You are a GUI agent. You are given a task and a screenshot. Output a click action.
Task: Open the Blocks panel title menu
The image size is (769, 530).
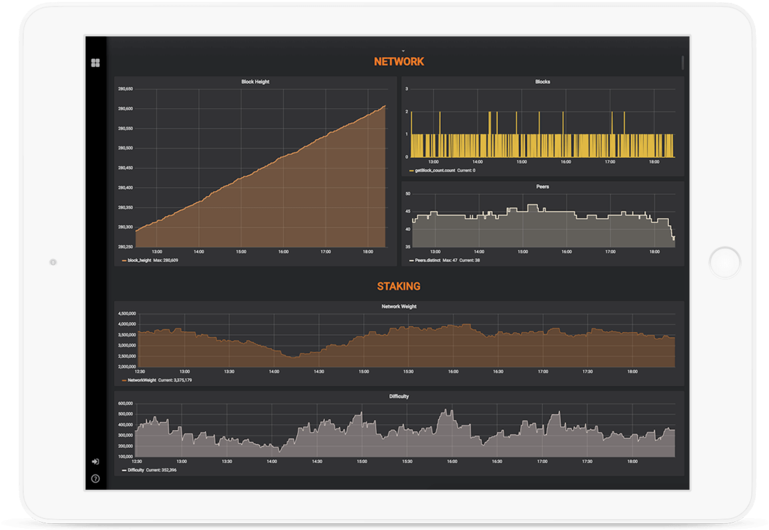[x=542, y=82]
